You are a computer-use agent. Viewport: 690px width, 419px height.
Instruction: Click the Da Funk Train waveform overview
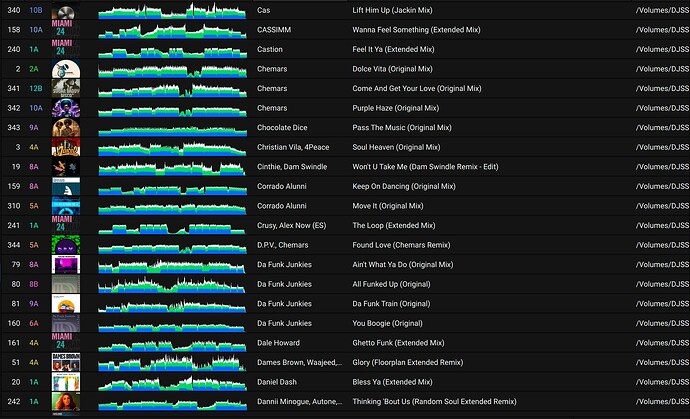[x=173, y=303]
